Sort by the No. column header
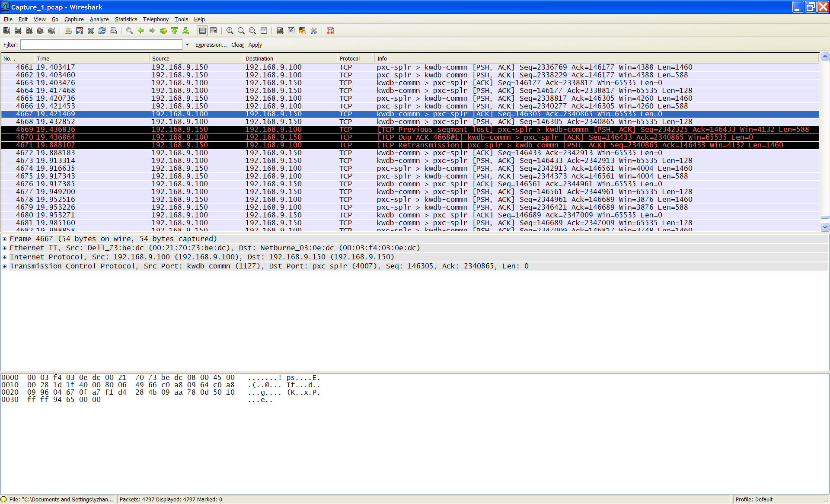 [17, 58]
